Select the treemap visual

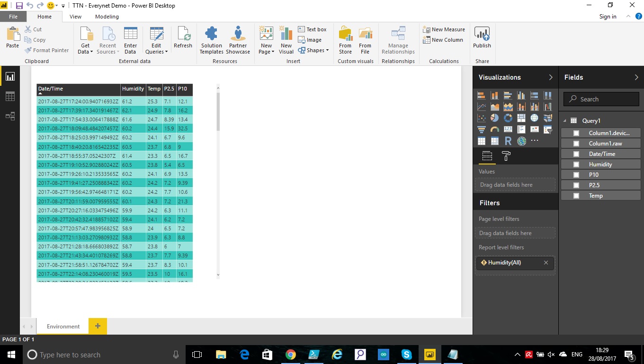click(x=521, y=118)
